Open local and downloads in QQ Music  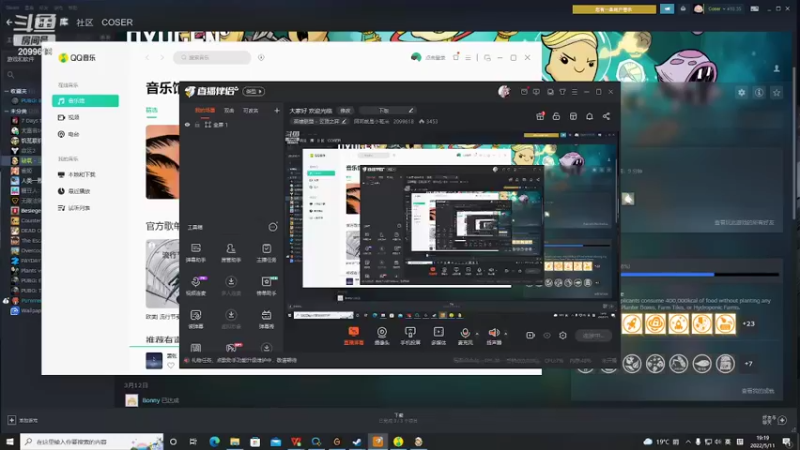(77, 174)
